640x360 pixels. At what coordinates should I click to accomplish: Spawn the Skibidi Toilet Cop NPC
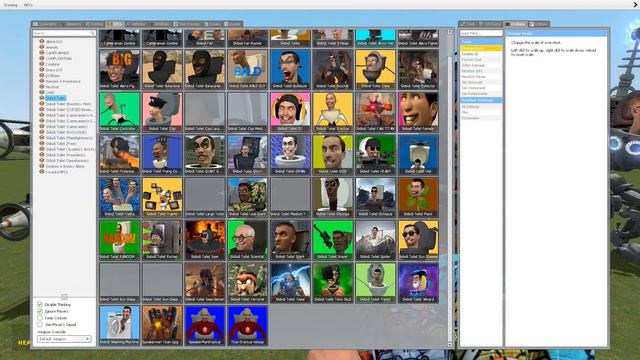pyautogui.click(x=162, y=112)
